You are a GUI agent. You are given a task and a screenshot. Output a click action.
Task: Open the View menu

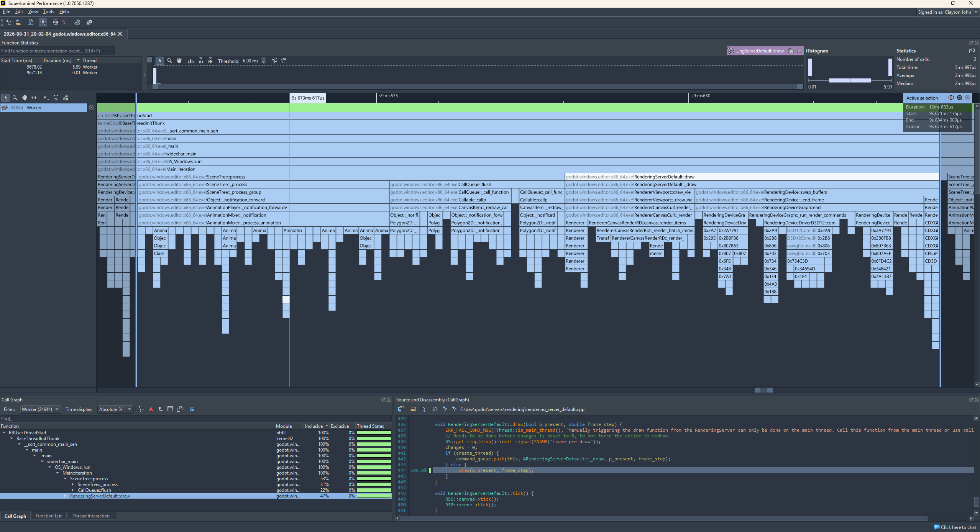point(33,11)
